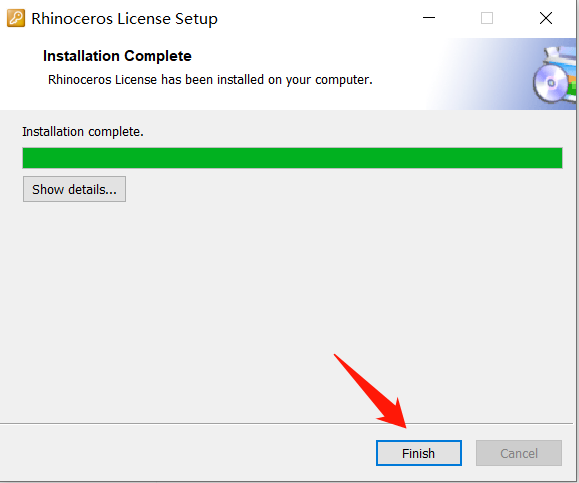The width and height of the screenshot is (579, 483).
Task: Click the grayed-out Cancel button
Action: tap(519, 453)
